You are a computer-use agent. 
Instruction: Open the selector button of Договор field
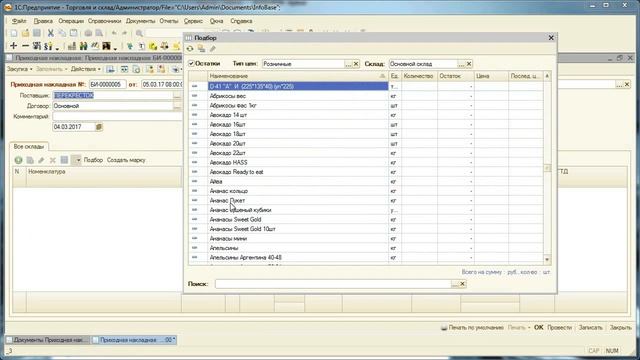[x=177, y=106]
